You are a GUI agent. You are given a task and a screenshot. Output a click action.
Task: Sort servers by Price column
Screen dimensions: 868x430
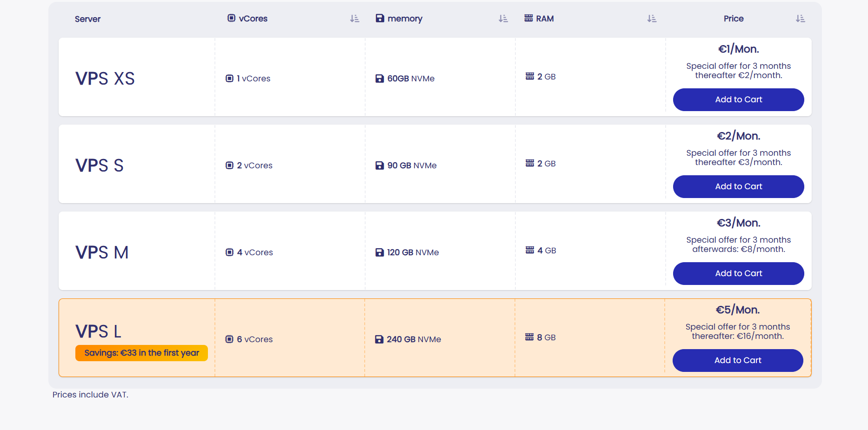click(800, 19)
